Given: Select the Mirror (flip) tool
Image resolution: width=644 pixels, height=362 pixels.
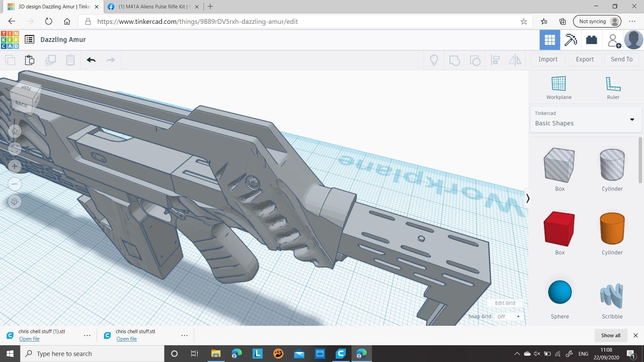Looking at the screenshot, I should click(x=515, y=60).
